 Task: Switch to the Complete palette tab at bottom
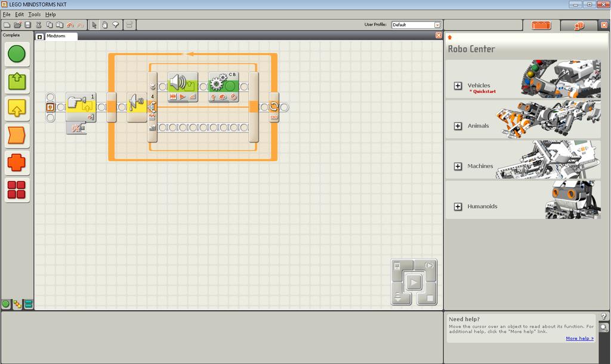click(17, 304)
